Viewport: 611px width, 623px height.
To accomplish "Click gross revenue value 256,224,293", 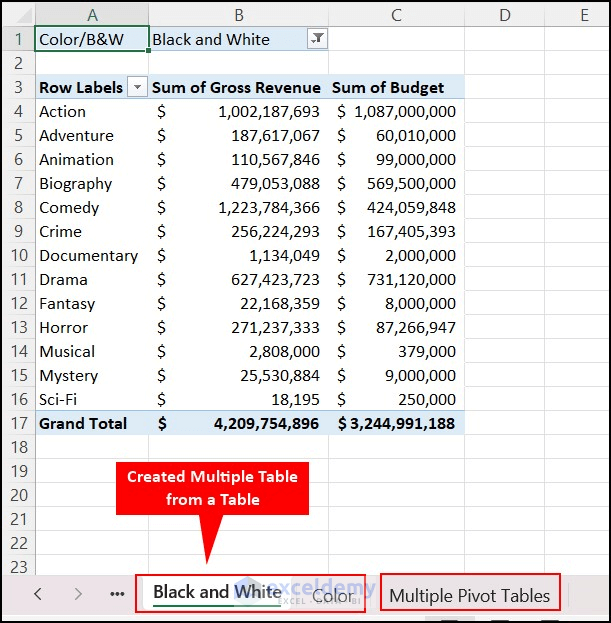I will (276, 232).
